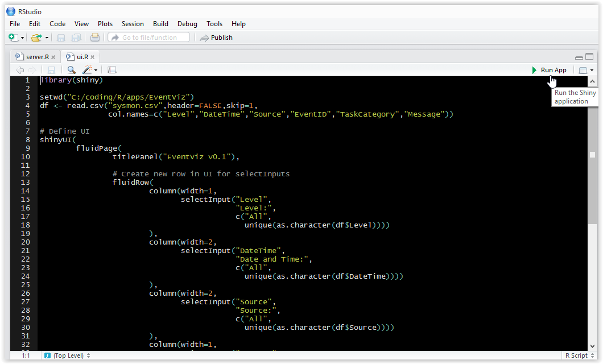Viewport: 603px width, 364px height.
Task: Open the File menu
Action: [x=15, y=24]
